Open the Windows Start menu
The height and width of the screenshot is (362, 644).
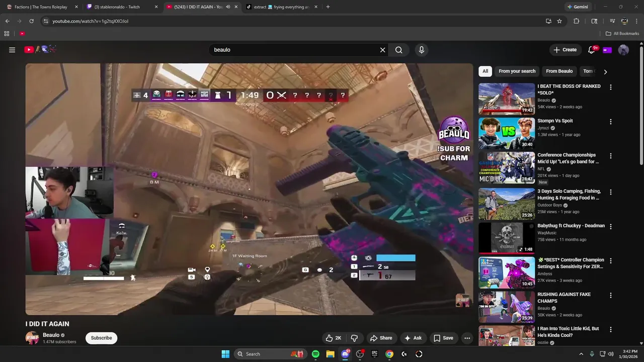click(x=225, y=354)
